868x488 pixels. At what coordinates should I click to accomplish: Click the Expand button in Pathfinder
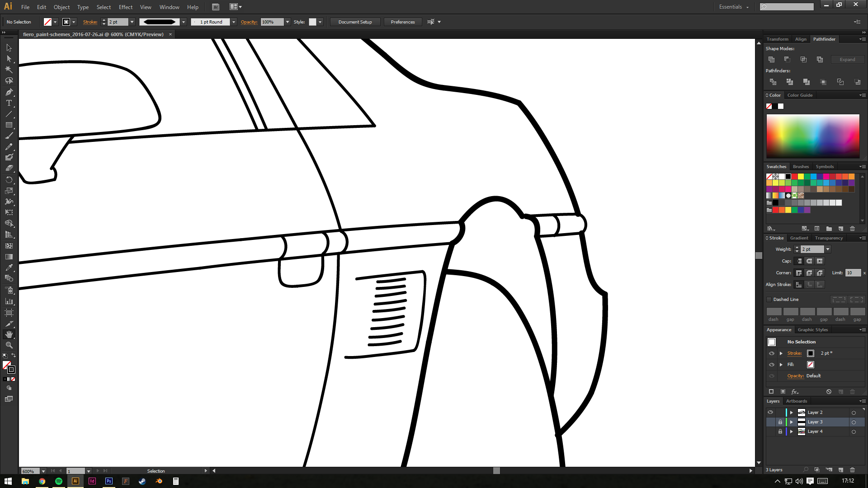pos(847,60)
